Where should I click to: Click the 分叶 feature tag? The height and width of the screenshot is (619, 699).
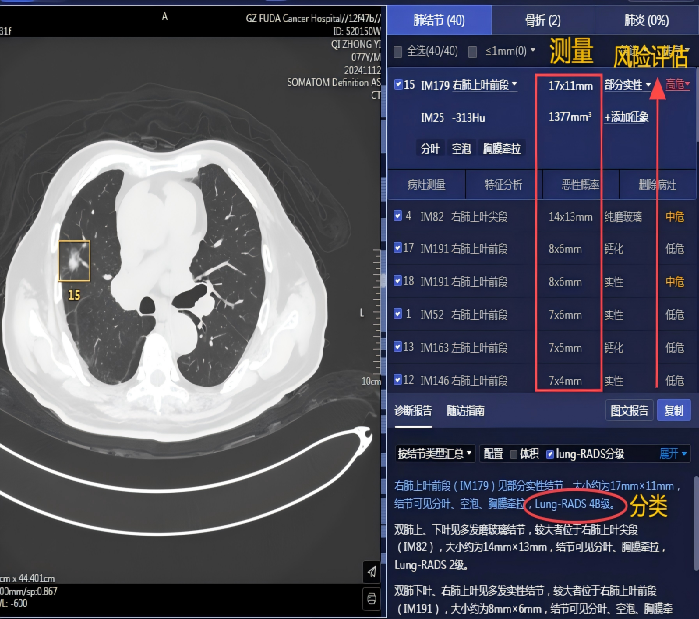[430, 149]
